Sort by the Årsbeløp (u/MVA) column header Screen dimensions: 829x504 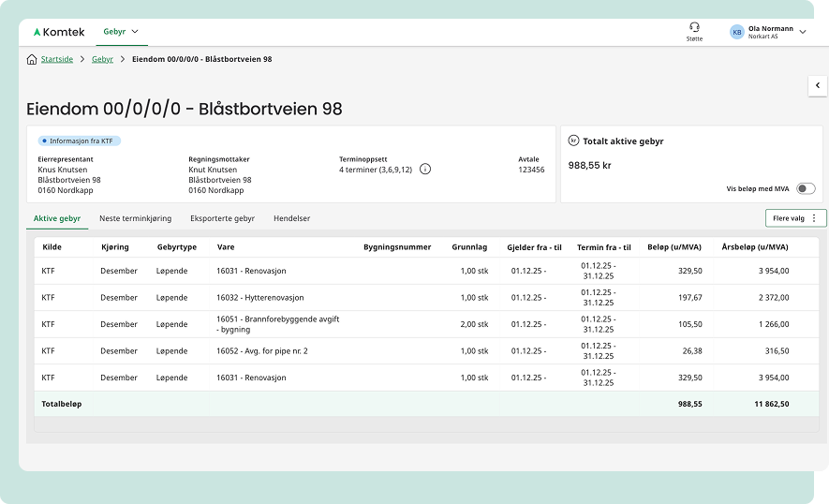pyautogui.click(x=755, y=247)
